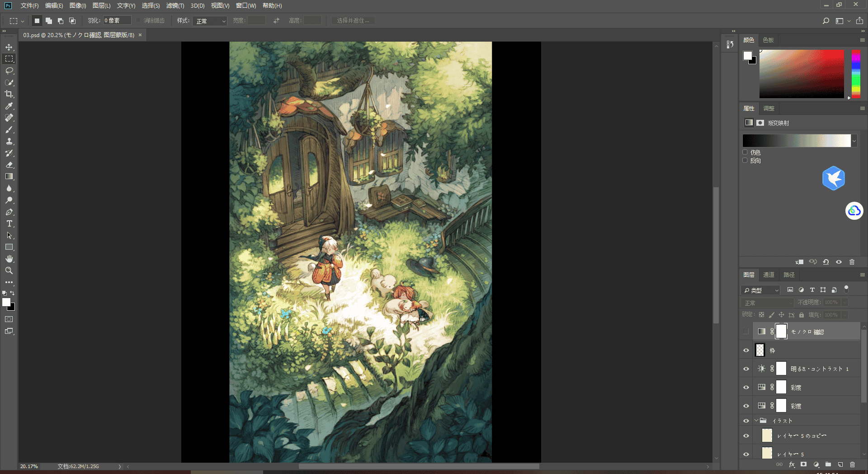Switch to the 通道 channels tab

pyautogui.click(x=769, y=275)
